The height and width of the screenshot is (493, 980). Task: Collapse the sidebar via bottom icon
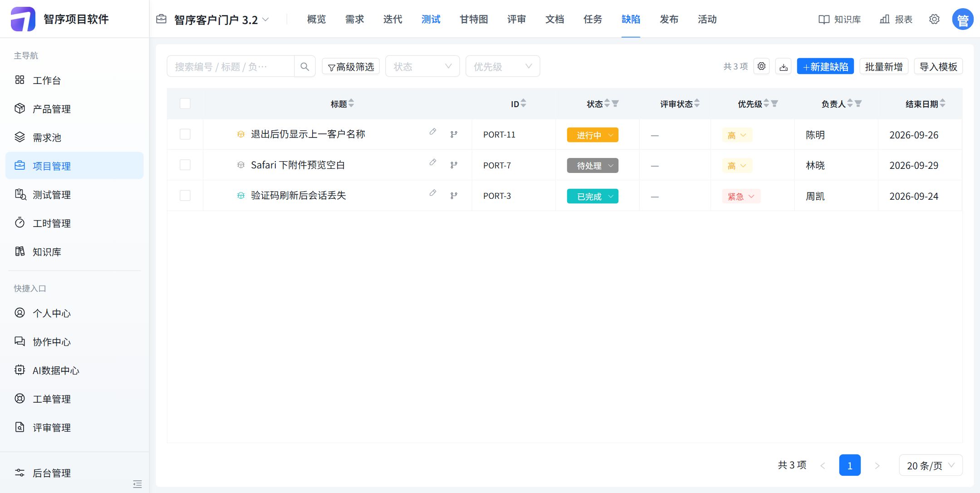click(137, 484)
